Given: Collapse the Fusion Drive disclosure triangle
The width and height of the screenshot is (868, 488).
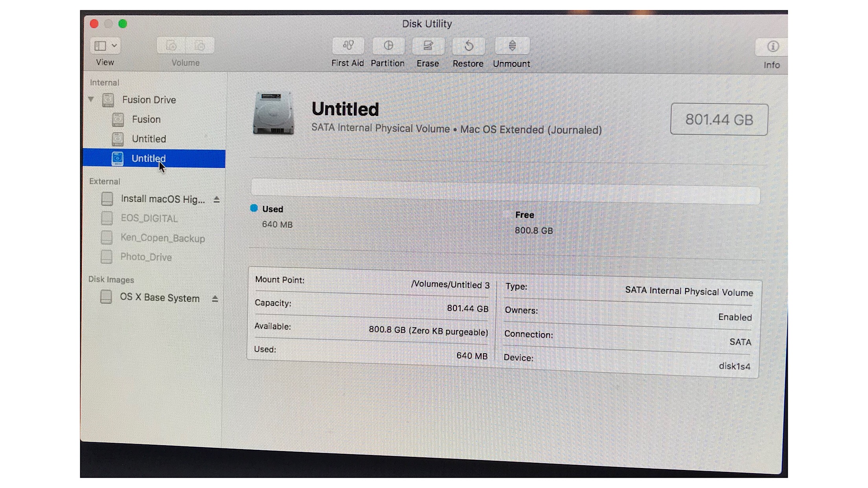Looking at the screenshot, I should click(x=91, y=99).
